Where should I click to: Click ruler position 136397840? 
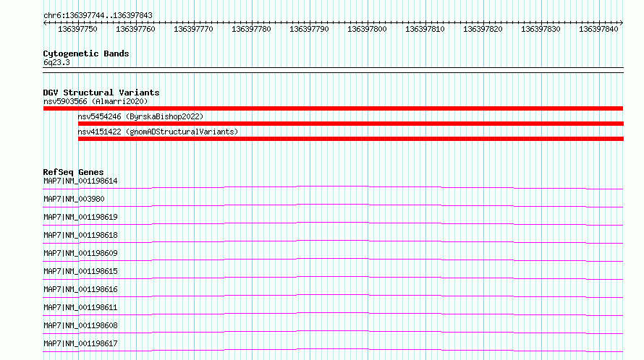pyautogui.click(x=599, y=29)
